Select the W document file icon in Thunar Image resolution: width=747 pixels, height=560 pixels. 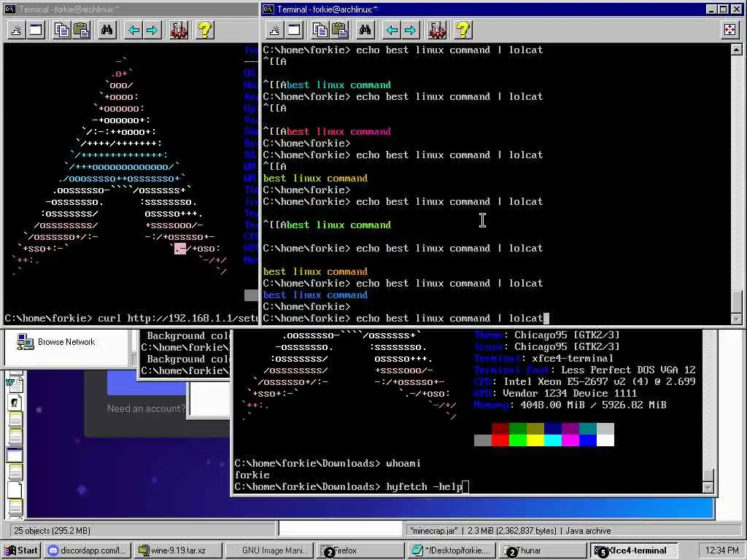15,384
